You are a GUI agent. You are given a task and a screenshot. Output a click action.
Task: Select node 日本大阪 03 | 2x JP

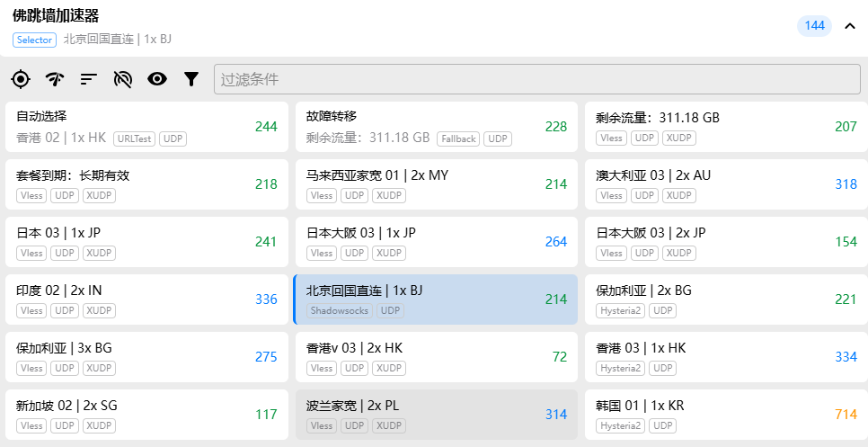(726, 242)
